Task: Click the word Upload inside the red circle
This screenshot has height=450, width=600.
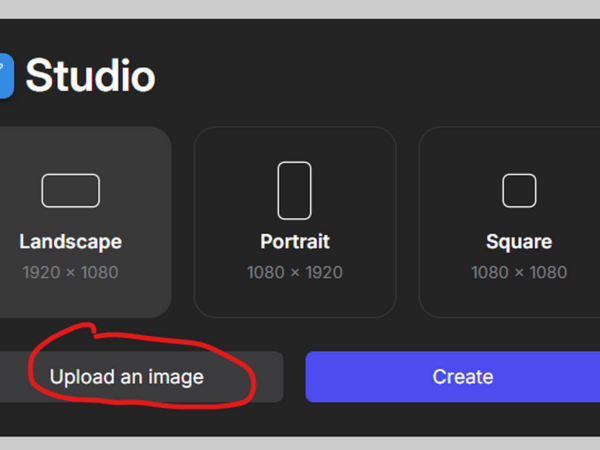Action: 78,377
